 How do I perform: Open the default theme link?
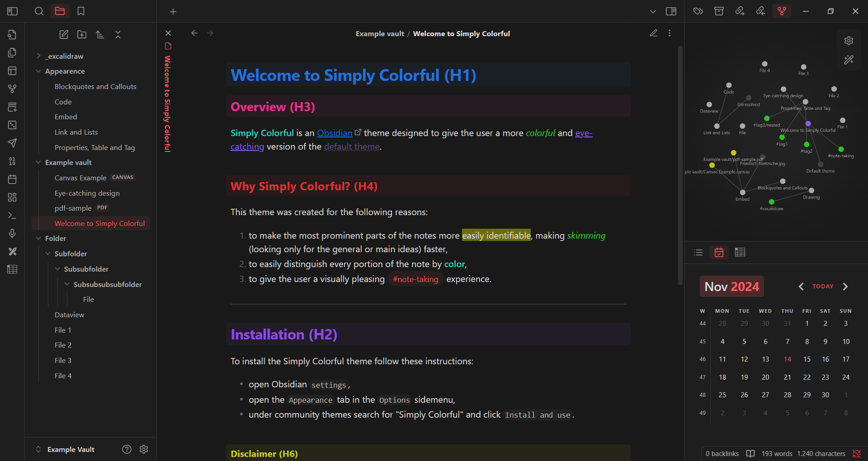[x=352, y=146]
